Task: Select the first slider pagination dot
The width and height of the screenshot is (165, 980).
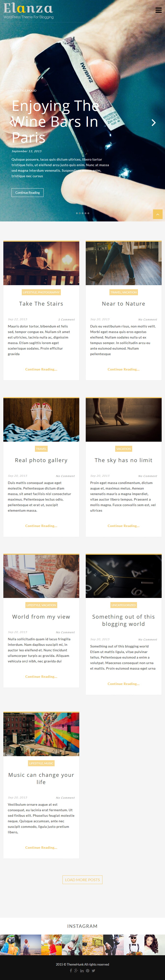Action: pyautogui.click(x=77, y=213)
